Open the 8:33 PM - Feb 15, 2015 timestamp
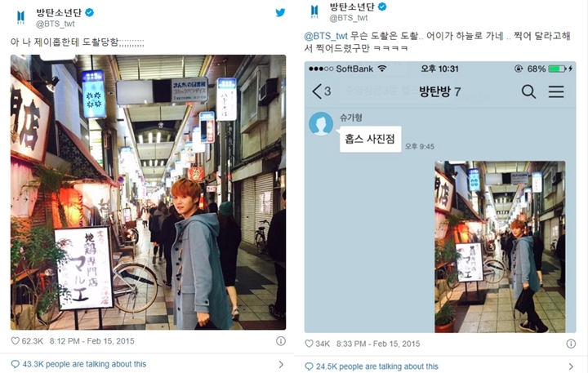The image size is (588, 373). pos(378,344)
